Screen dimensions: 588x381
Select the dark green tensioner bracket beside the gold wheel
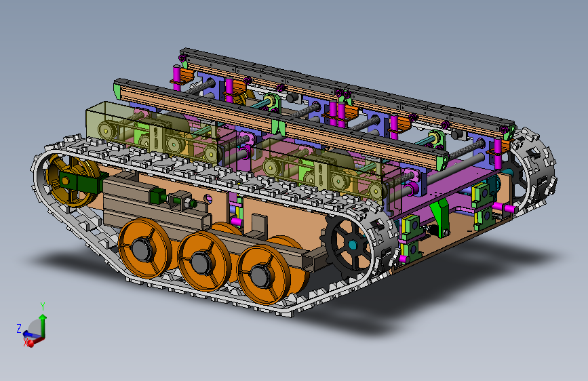[83, 182]
